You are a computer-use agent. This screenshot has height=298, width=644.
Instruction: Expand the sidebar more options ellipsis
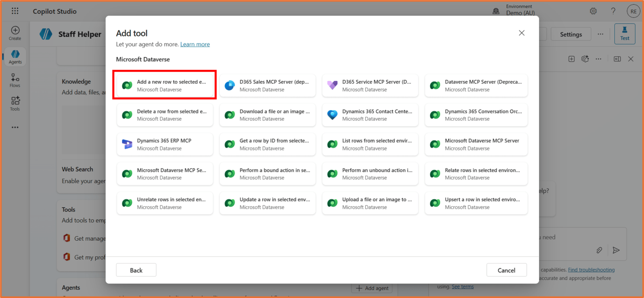(x=15, y=128)
